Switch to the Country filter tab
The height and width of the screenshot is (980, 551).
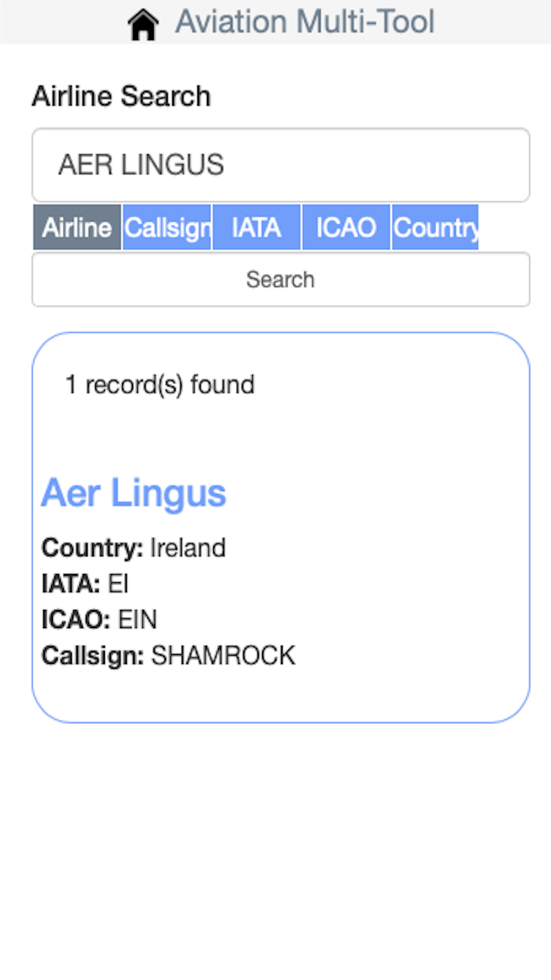[435, 228]
